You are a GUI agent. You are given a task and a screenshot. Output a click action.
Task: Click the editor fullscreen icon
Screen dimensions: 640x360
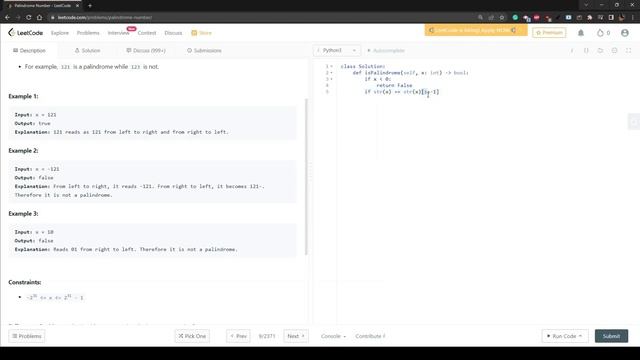click(x=628, y=51)
